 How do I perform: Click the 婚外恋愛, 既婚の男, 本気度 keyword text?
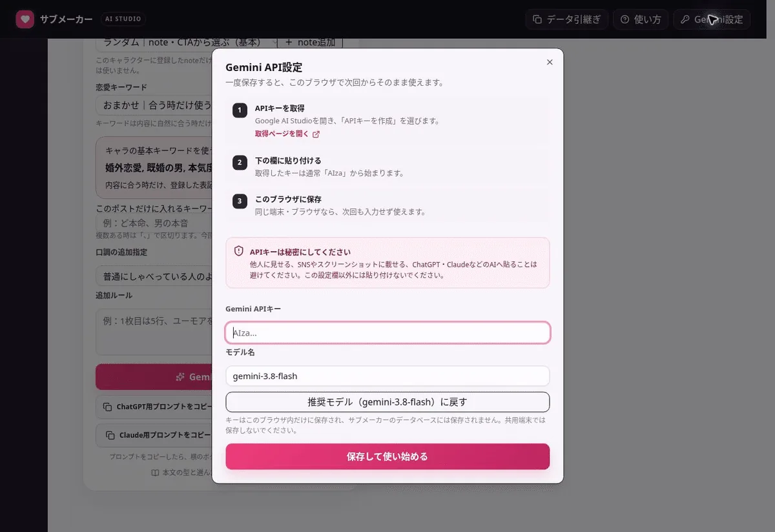(159, 168)
